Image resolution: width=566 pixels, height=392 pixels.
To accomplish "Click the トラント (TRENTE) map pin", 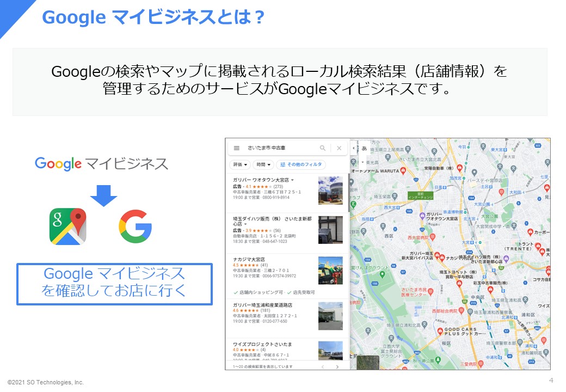I will point(538,246).
